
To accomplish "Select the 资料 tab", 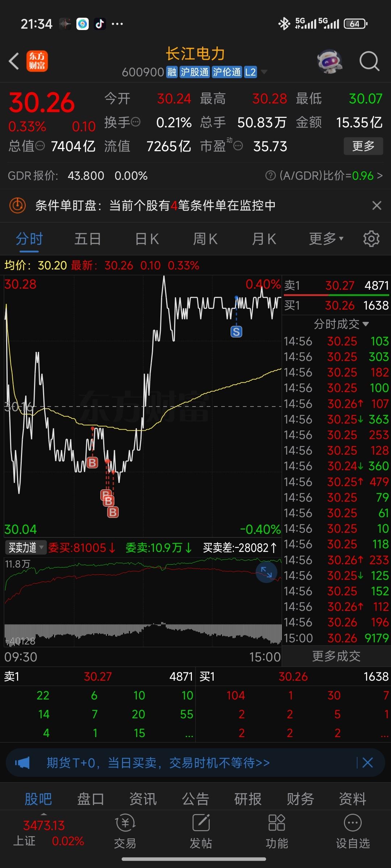I will pyautogui.click(x=353, y=799).
